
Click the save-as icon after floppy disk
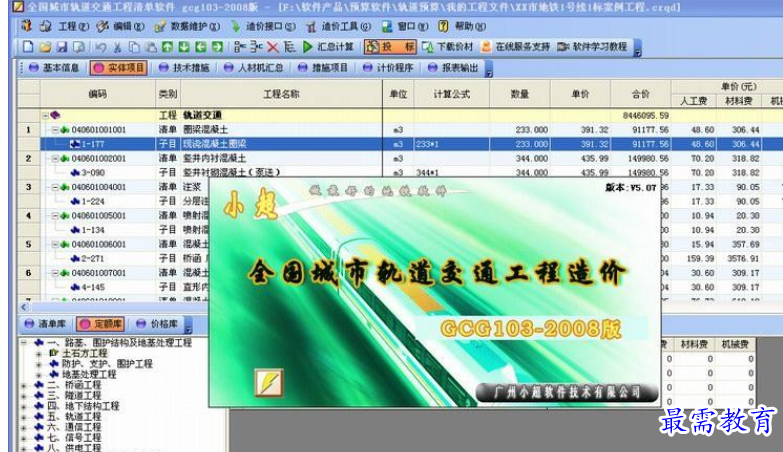[x=79, y=47]
